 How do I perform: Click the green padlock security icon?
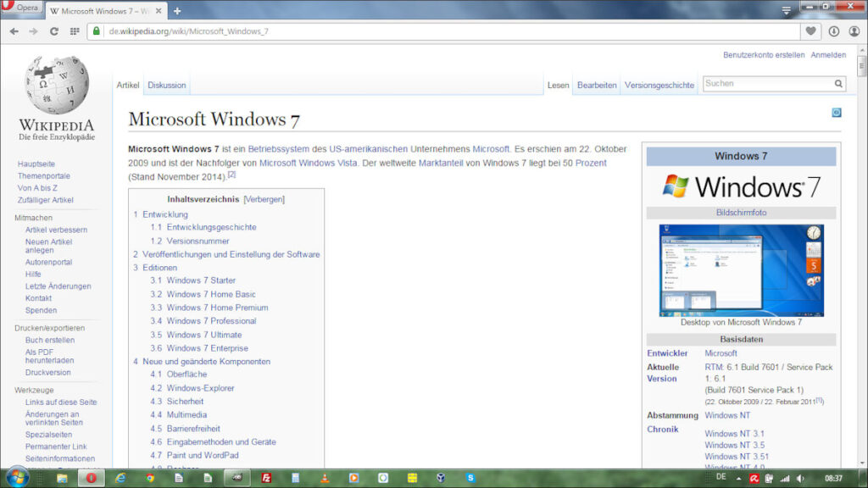pyautogui.click(x=97, y=31)
